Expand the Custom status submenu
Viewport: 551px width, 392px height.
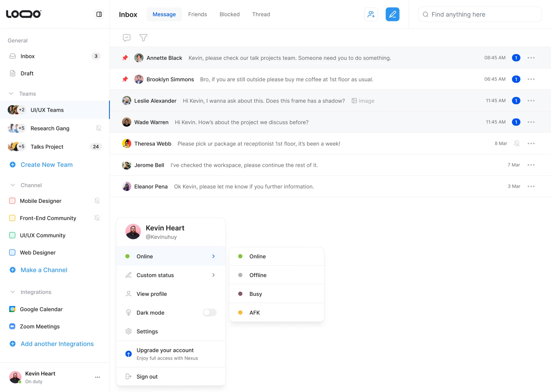pos(213,275)
